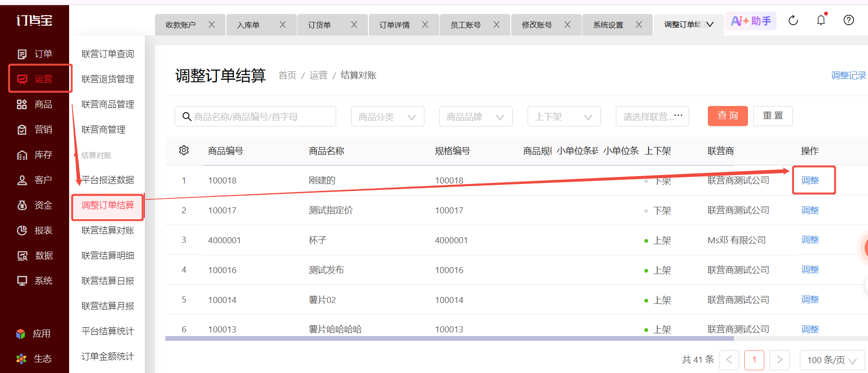The height and width of the screenshot is (373, 868).
Task: Open table column settings gear
Action: pyautogui.click(x=184, y=150)
